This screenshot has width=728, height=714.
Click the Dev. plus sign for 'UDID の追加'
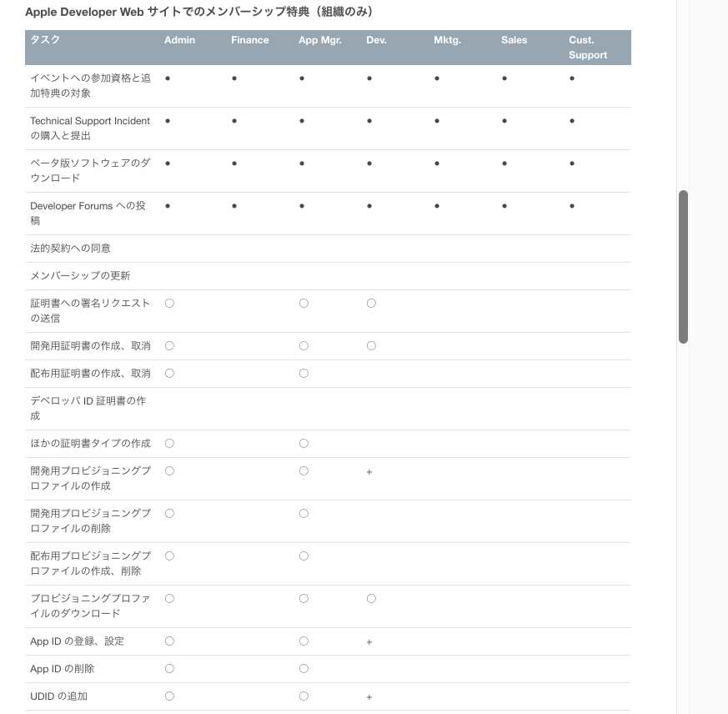click(369, 696)
